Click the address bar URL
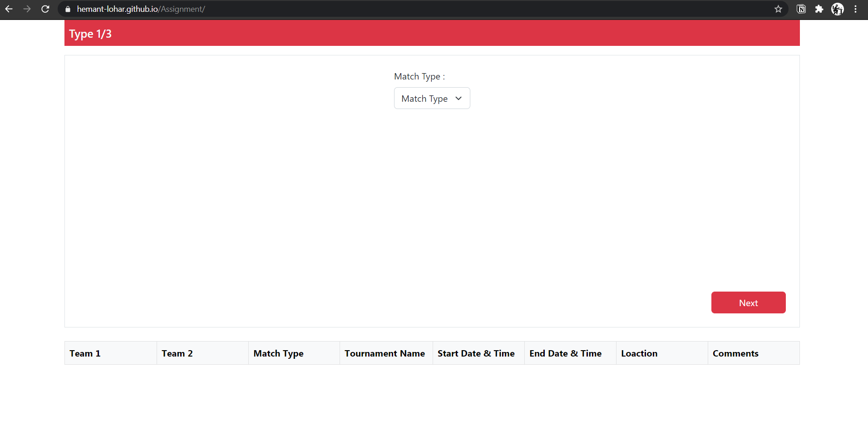The image size is (868, 446). coord(141,9)
